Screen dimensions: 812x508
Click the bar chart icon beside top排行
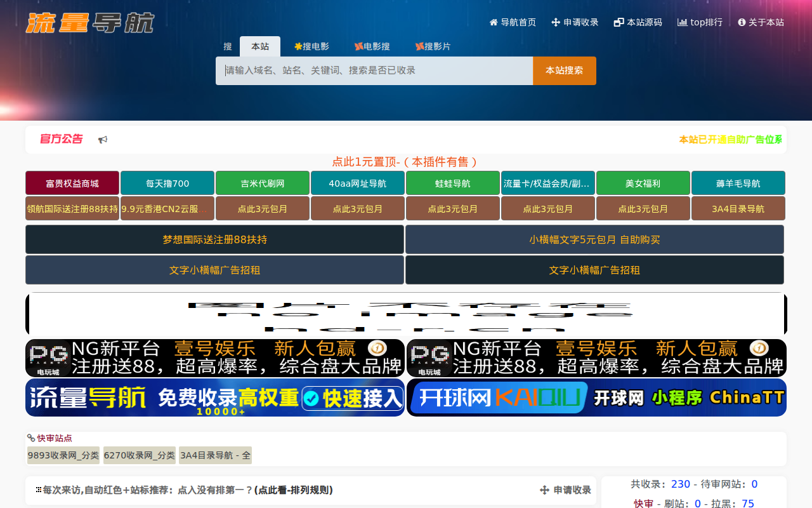pyautogui.click(x=683, y=22)
